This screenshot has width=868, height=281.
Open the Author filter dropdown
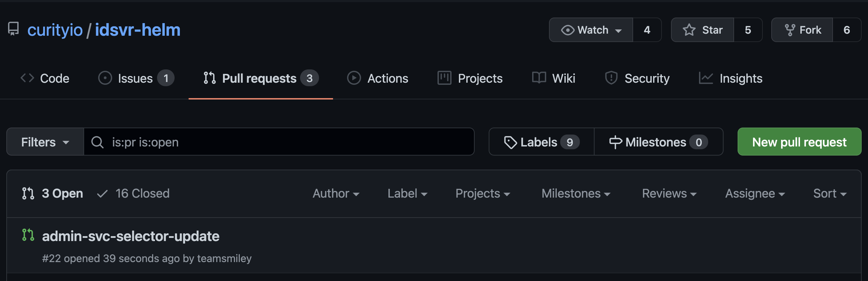click(336, 193)
